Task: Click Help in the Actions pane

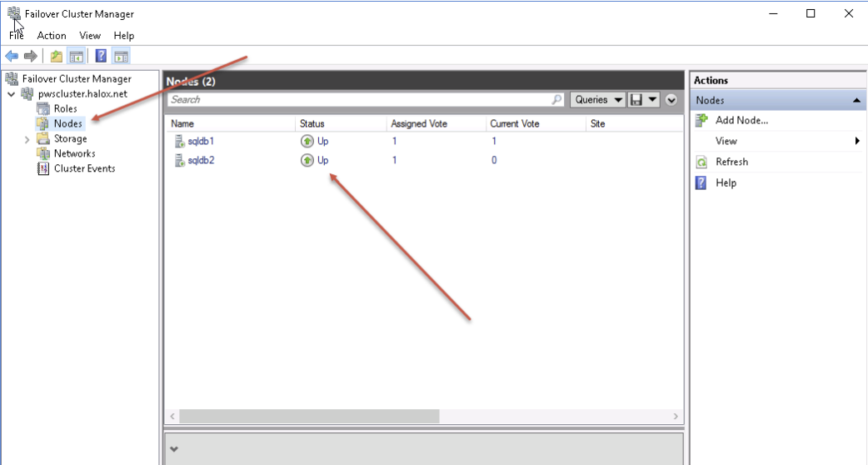Action: pyautogui.click(x=726, y=182)
